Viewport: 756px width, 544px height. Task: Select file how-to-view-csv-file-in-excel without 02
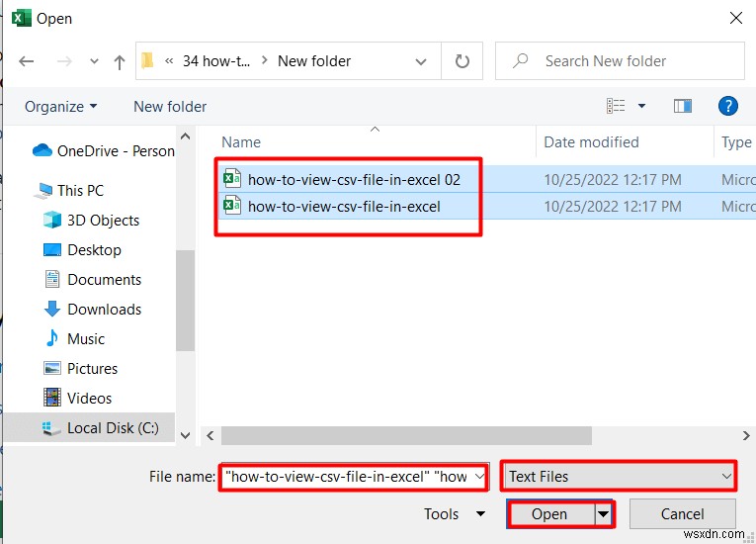click(344, 207)
